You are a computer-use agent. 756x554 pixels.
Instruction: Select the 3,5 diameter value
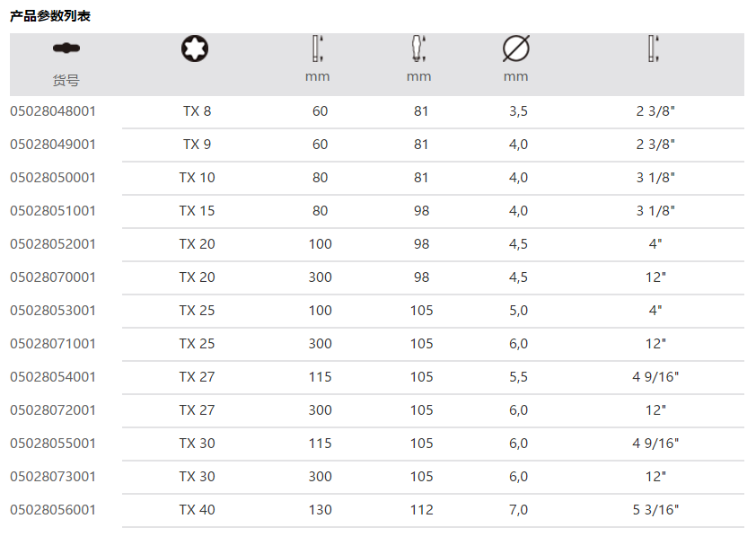click(x=518, y=111)
